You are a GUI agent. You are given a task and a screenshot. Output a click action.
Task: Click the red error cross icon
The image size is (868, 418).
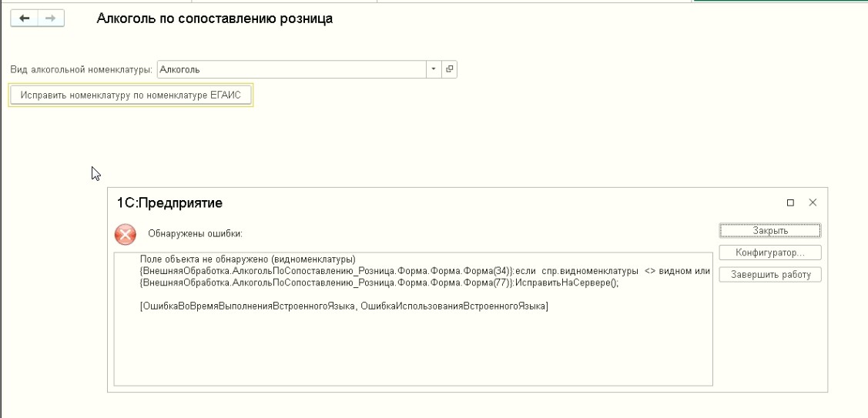coord(125,234)
